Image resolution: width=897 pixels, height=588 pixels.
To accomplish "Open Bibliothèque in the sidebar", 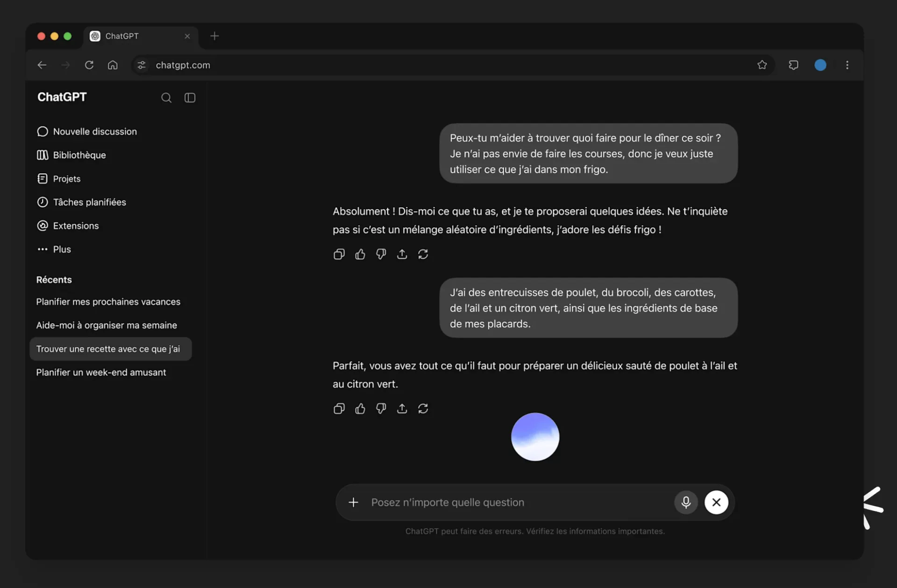I will [x=71, y=155].
